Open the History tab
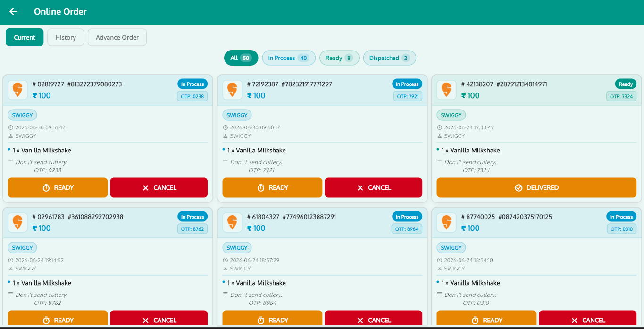Screen dimensions: 644x329 [x=66, y=37]
